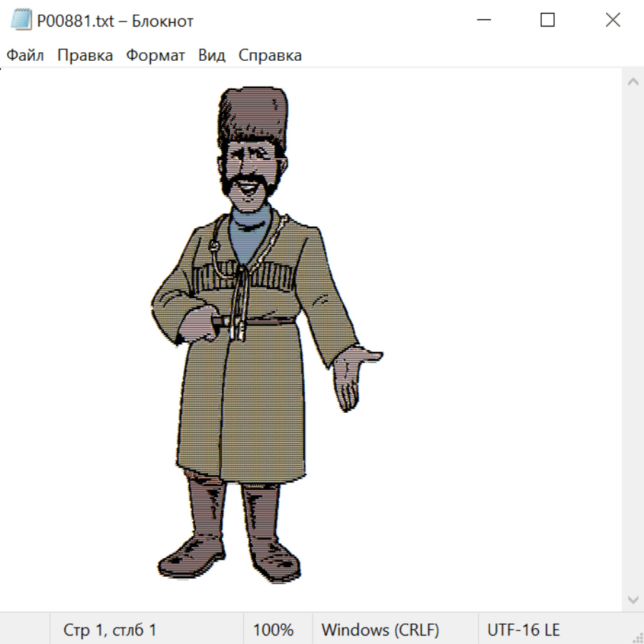The height and width of the screenshot is (644, 644).
Task: Click the middle of the vertical scrollbar track
Action: click(x=633, y=340)
